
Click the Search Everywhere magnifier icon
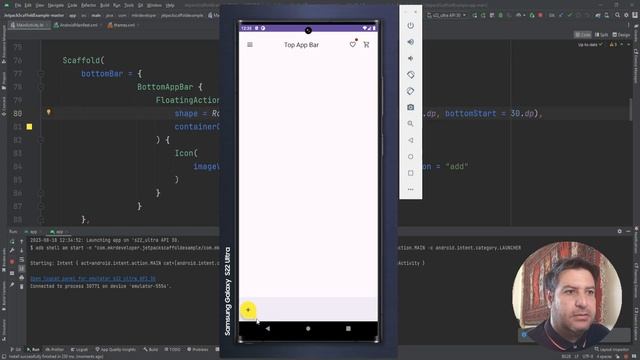coord(617,15)
